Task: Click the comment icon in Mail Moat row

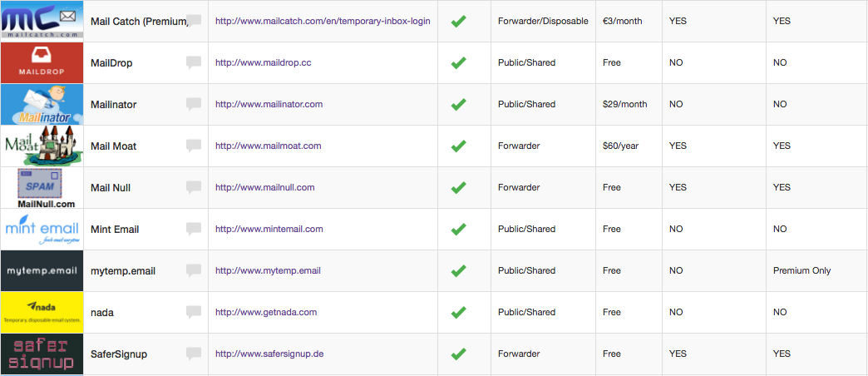Action: [x=194, y=146]
